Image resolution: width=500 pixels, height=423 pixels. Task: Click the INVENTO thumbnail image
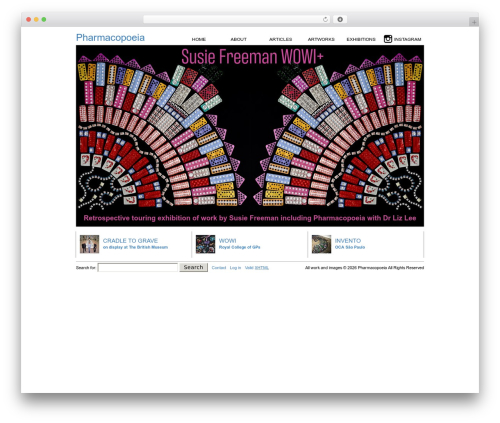(321, 244)
